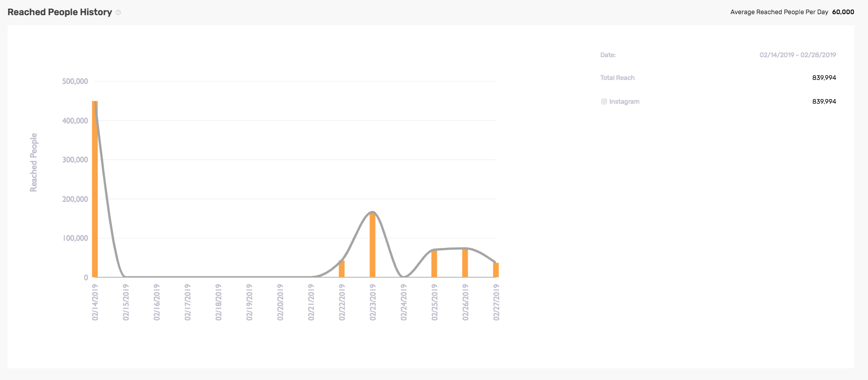868x380 pixels.
Task: Select the 60,000 average per day value
Action: coord(843,12)
